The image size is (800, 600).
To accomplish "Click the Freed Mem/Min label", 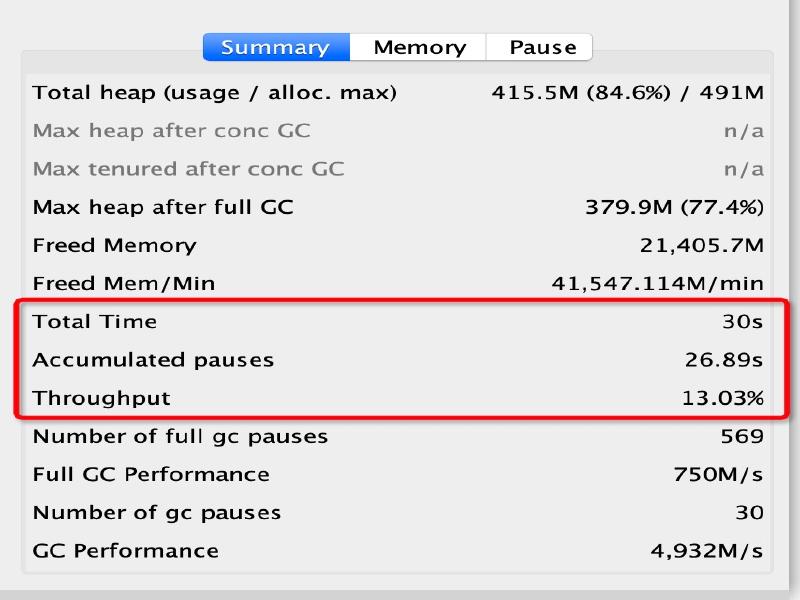I will pos(123,283).
